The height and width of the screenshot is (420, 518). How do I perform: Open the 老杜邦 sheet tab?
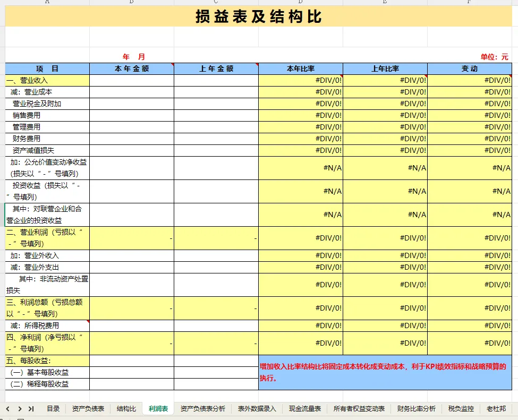[x=496, y=409]
